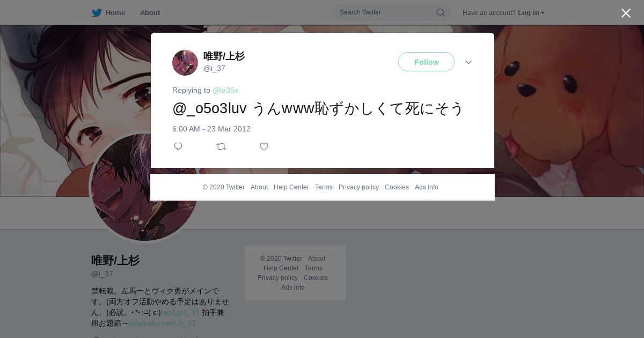Open Privacy policy link in modal footer

[x=358, y=187]
